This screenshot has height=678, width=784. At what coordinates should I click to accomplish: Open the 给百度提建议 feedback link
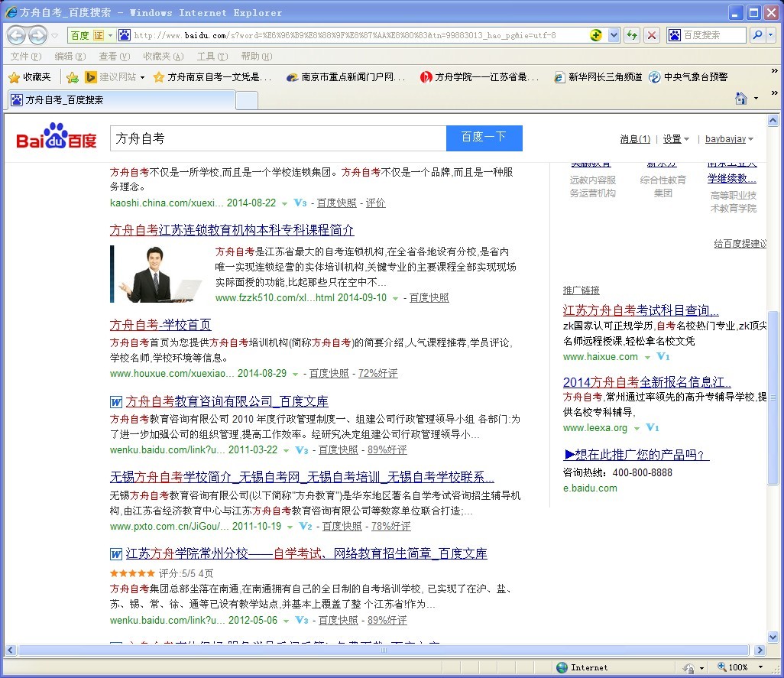(740, 244)
